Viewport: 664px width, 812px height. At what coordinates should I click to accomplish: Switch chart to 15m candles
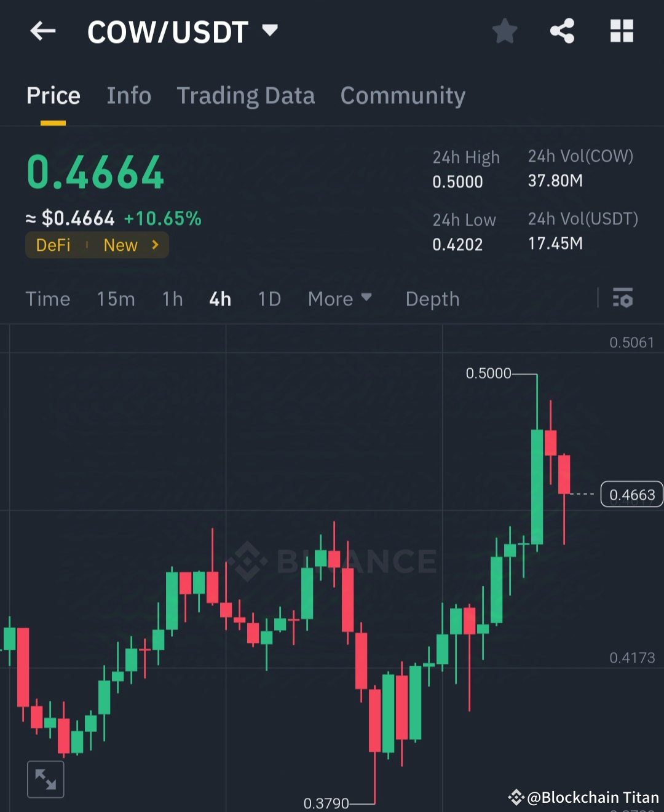tap(116, 299)
